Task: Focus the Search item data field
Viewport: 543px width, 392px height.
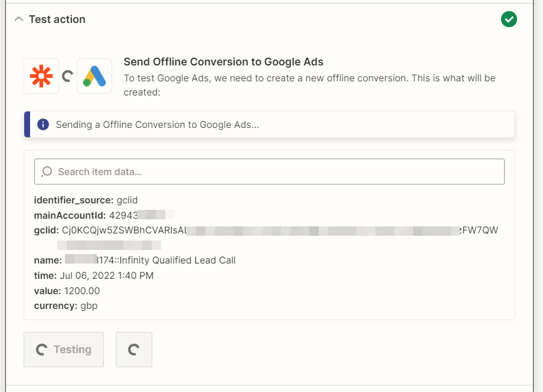Action: [269, 172]
